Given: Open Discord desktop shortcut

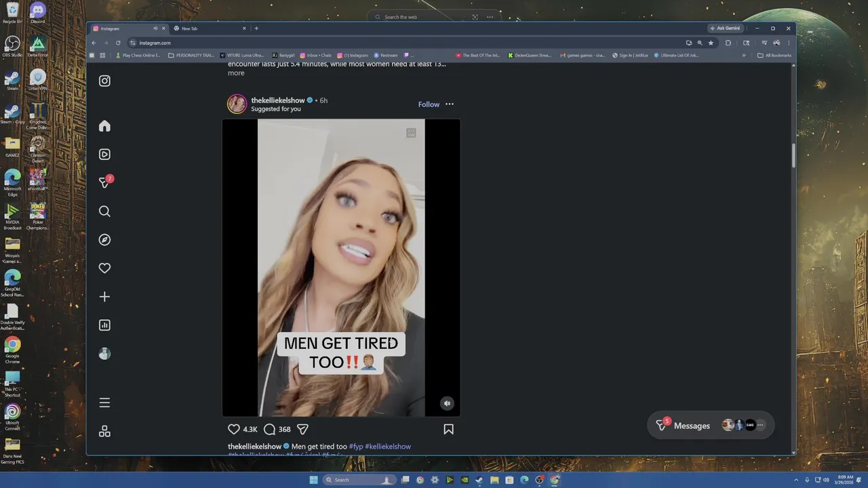Looking at the screenshot, I should pyautogui.click(x=38, y=13).
